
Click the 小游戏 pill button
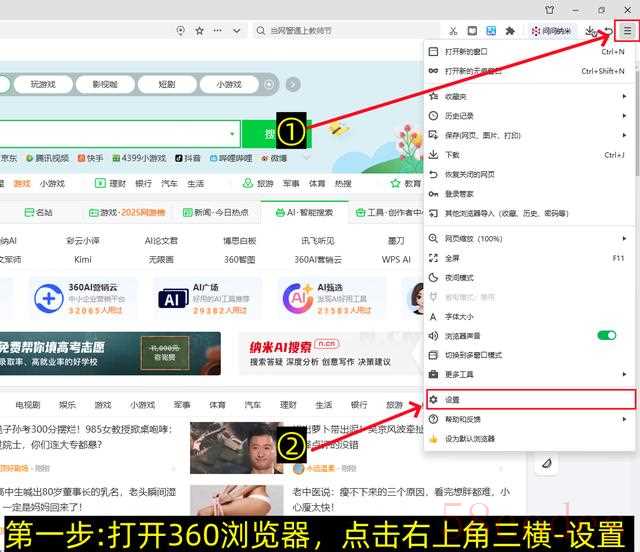[x=229, y=85]
